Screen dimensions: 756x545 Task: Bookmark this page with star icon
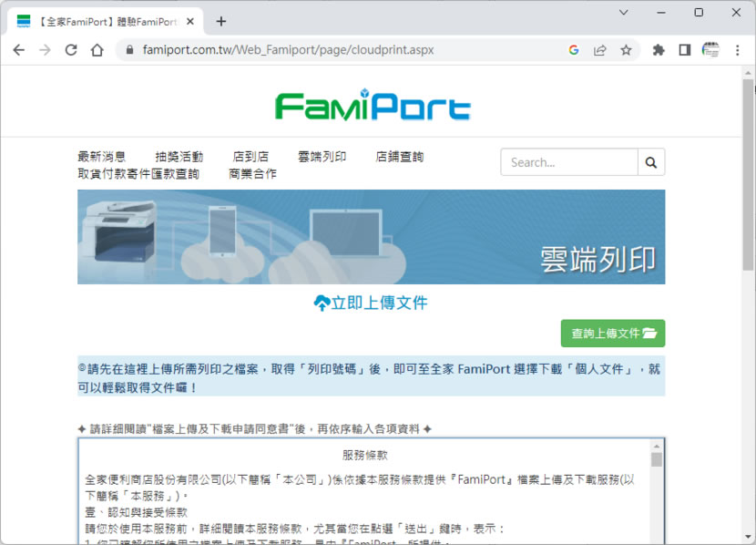click(x=626, y=50)
